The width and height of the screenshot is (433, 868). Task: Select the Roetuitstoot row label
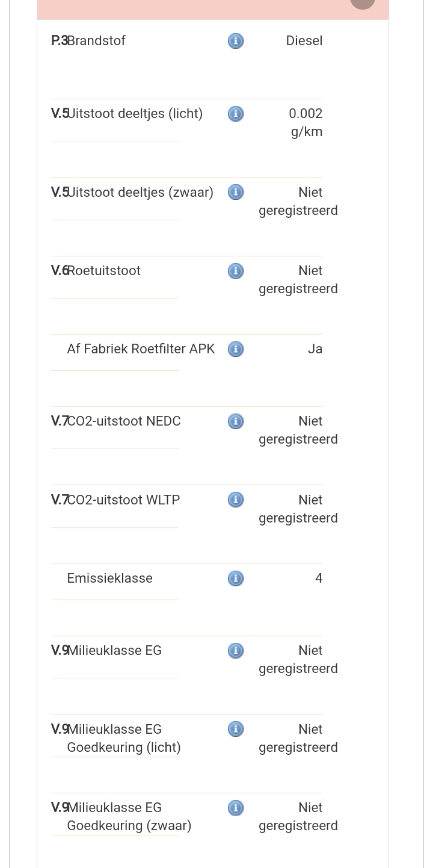103,271
